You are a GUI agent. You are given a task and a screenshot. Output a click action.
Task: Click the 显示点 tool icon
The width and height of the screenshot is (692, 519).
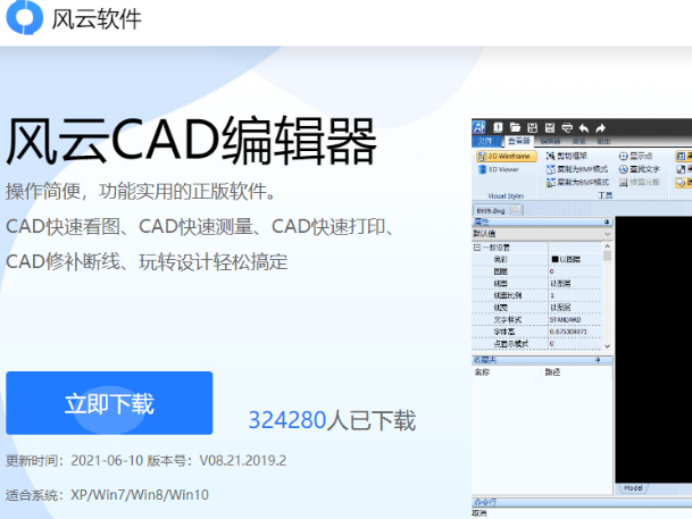(x=623, y=156)
